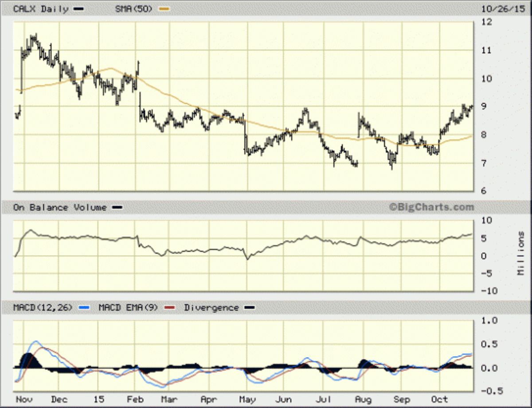Click the 'CALX Daily' chart title
The height and width of the screenshot is (408, 532).
tap(41, 9)
